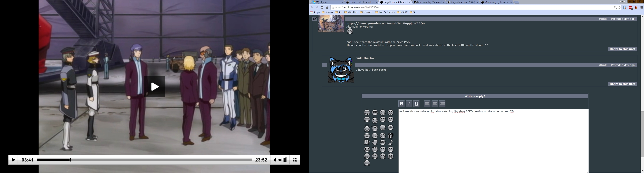Open the YouTube link in first comment
644x173 pixels.
(385, 24)
